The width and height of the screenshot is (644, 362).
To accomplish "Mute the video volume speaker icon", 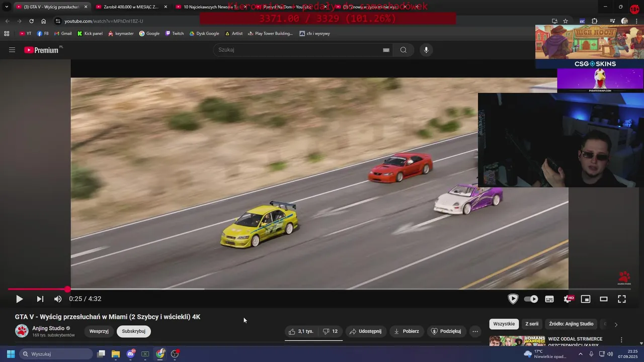I will 58,299.
